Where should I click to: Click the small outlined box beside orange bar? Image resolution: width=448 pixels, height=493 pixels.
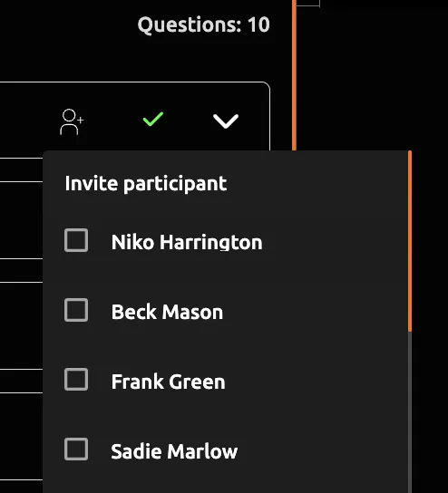308,3
